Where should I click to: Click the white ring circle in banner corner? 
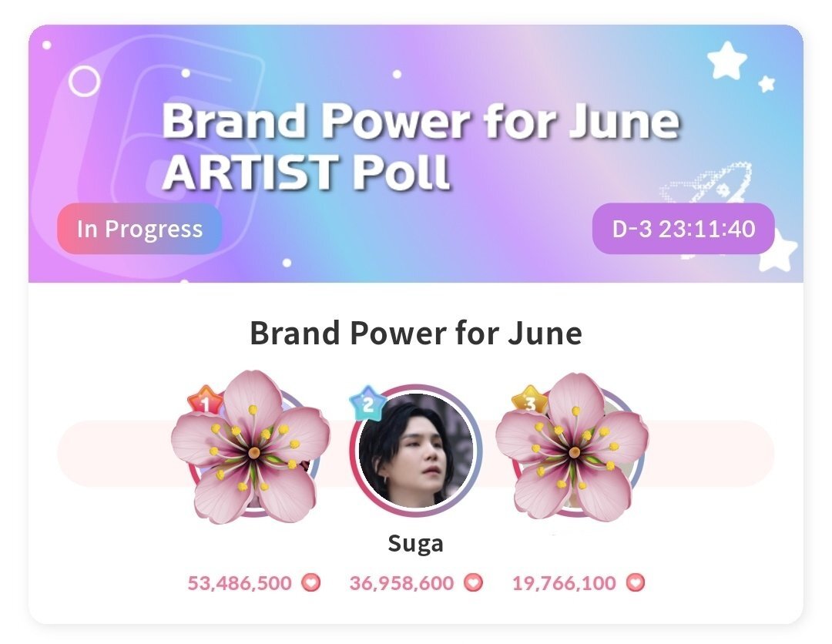(x=85, y=81)
